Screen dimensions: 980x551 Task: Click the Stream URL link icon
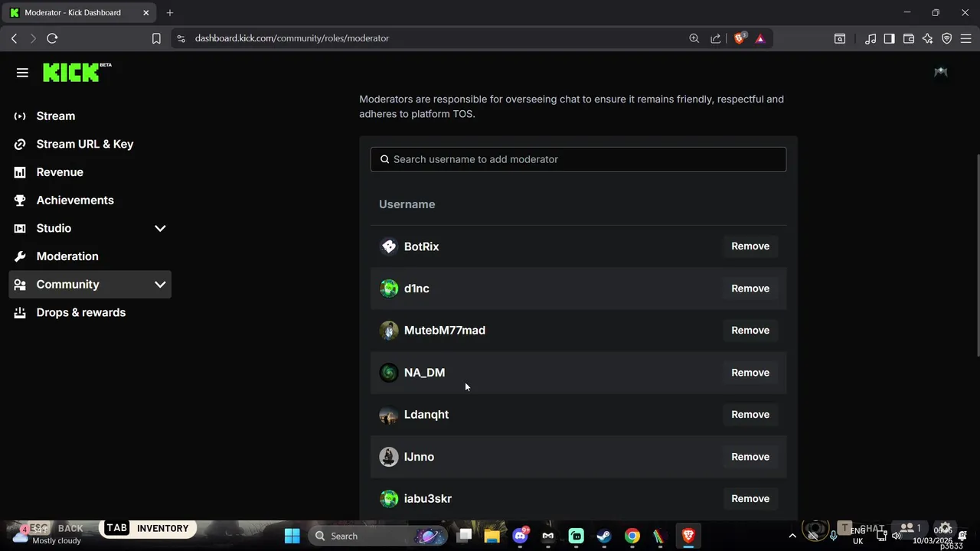point(20,144)
